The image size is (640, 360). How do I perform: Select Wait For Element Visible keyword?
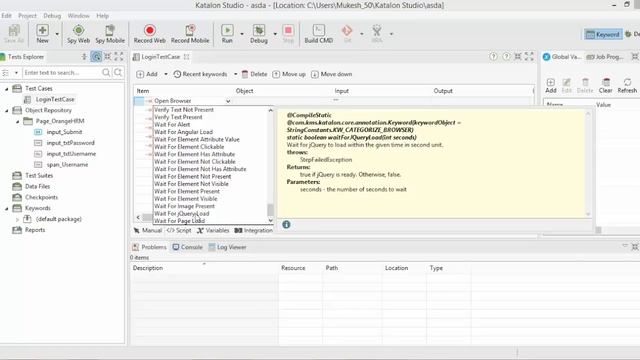tap(186, 199)
